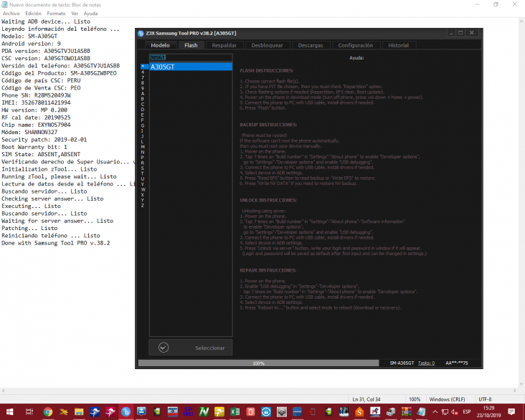This screenshot has width=525, height=420.
Task: Click the model search field showing 305GT
Action: [191, 57]
